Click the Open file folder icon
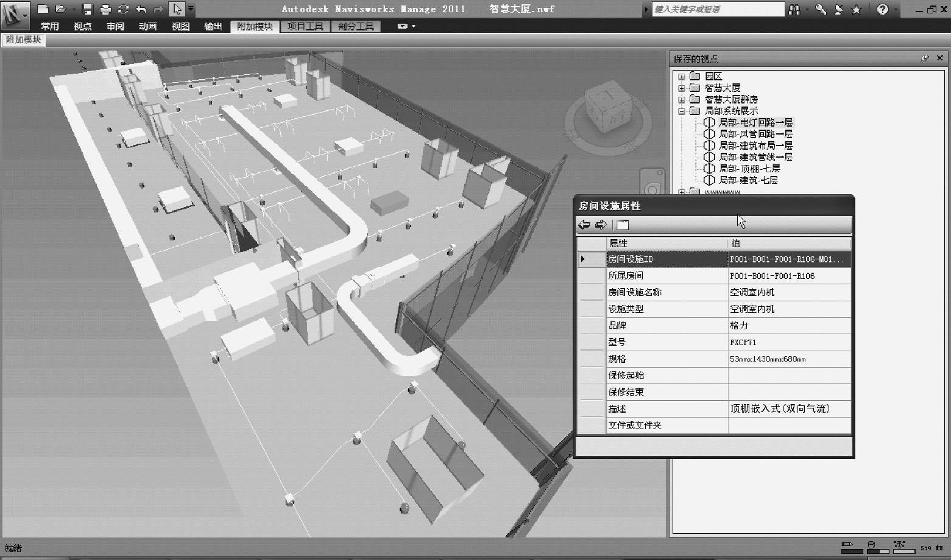Viewport: 951px width, 560px height. coord(60,9)
